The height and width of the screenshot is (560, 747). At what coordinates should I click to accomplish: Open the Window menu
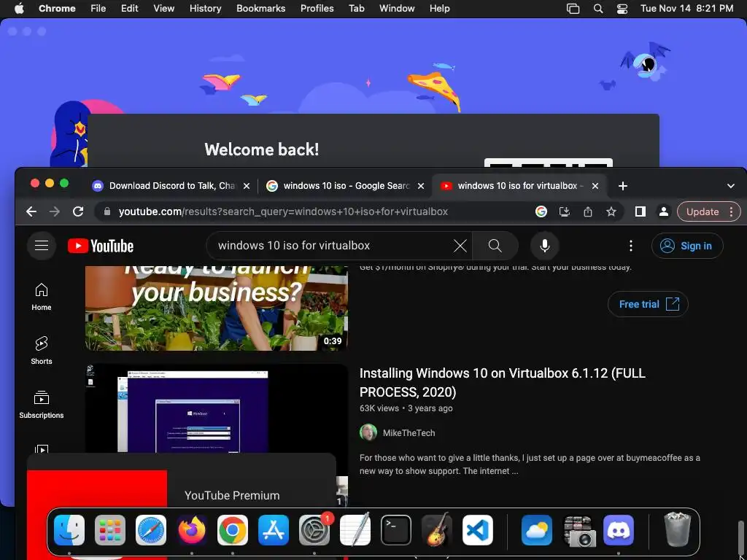pyautogui.click(x=397, y=9)
